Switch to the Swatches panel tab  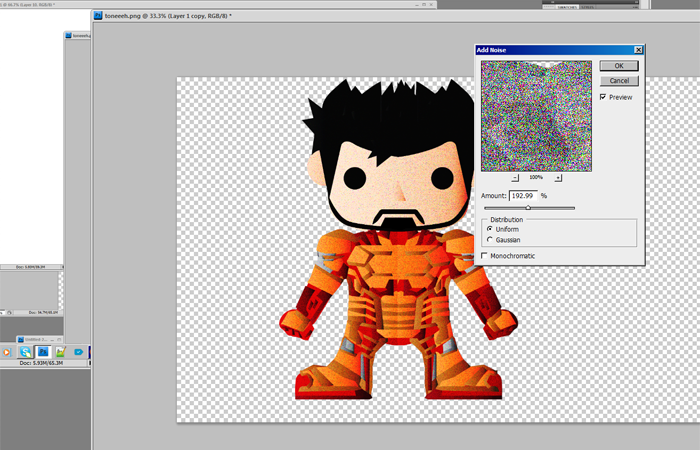[567, 7]
